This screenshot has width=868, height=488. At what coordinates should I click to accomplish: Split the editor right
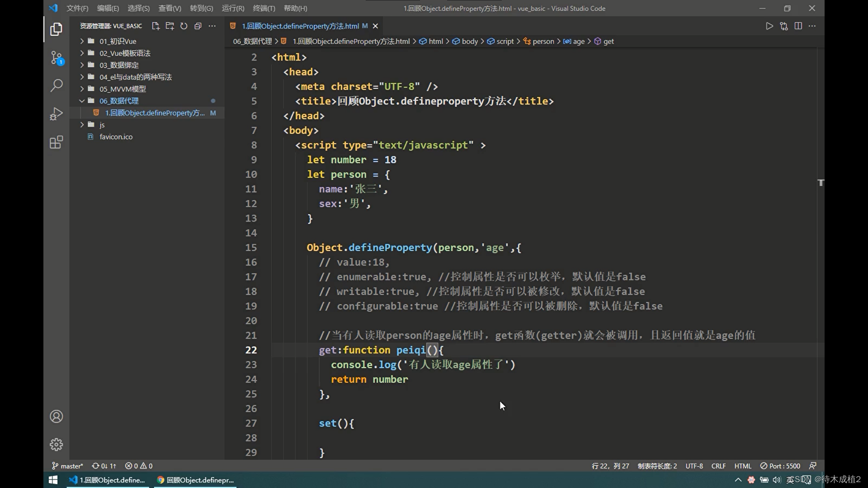point(798,26)
